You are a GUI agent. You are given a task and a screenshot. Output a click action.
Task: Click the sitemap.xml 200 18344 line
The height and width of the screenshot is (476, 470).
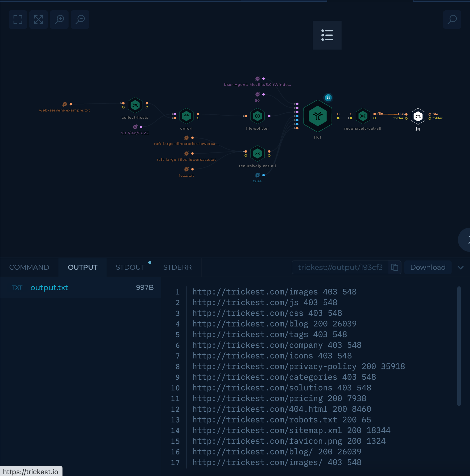(x=291, y=430)
